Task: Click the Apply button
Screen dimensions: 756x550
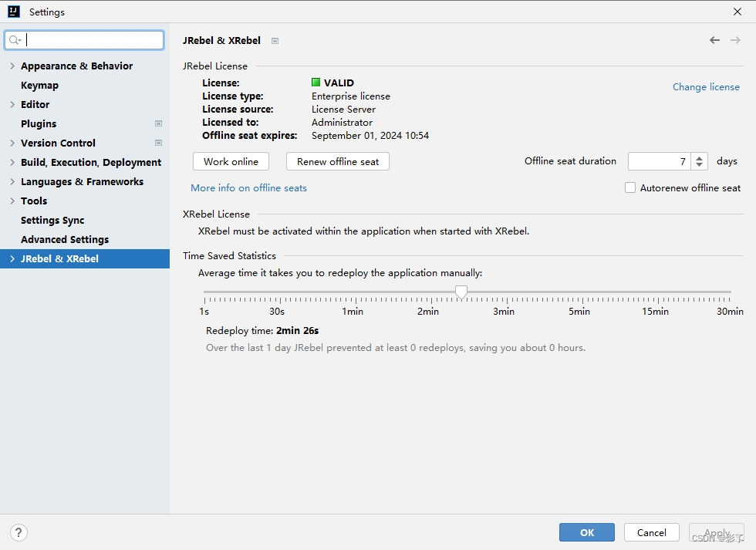Action: click(x=717, y=532)
